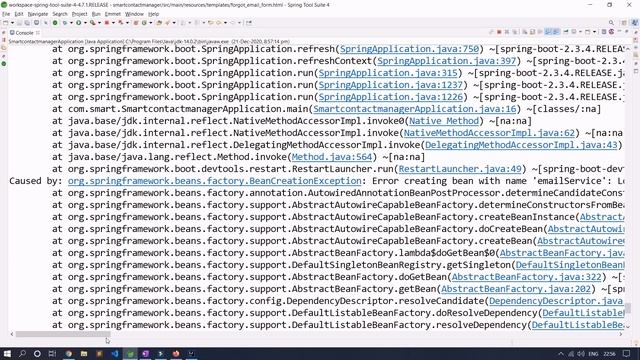Click the taskbar search icon
Image resolution: width=640 pixels, height=360 pixels.
click(22, 353)
